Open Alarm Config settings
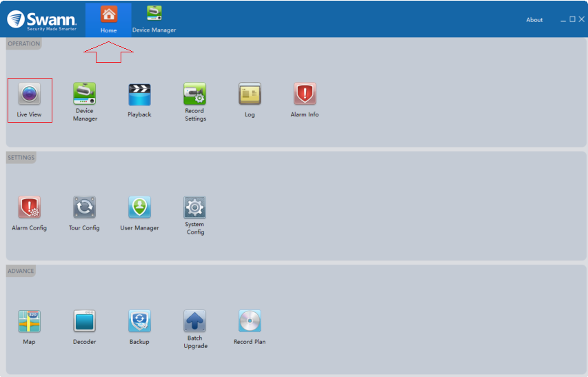 click(30, 207)
